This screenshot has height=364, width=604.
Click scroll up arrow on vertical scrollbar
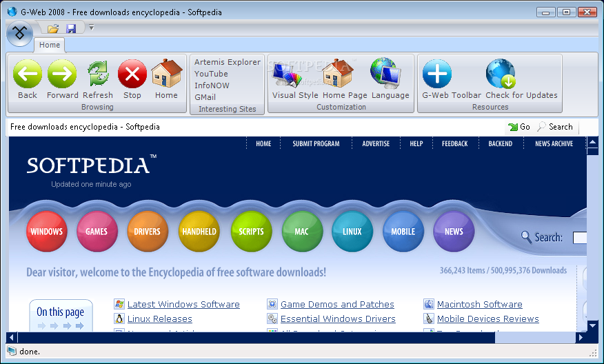click(x=592, y=143)
